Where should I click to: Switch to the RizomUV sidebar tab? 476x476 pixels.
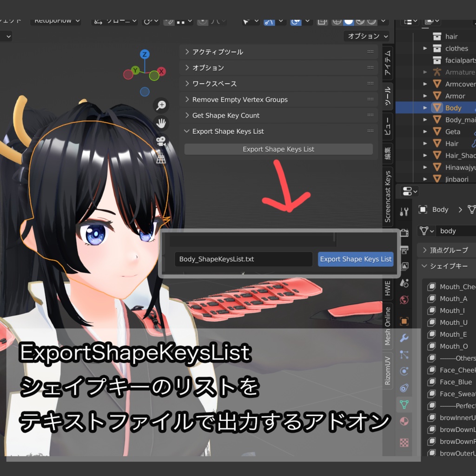[388, 370]
